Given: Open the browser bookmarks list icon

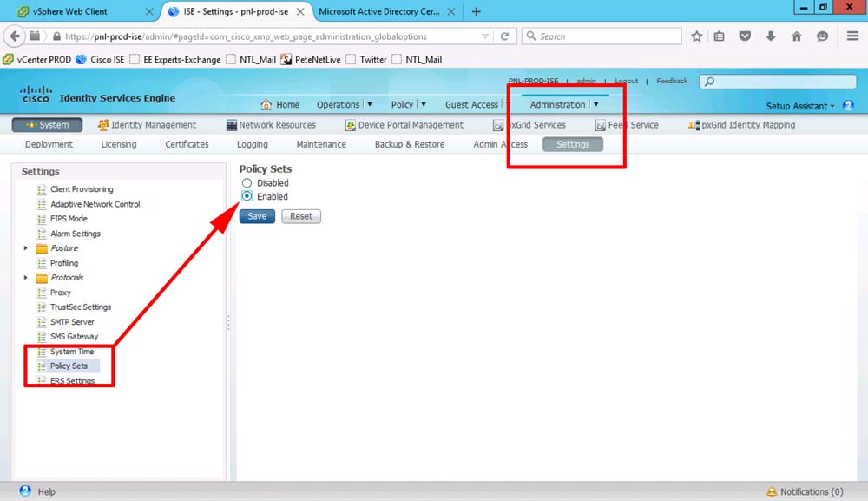Looking at the screenshot, I should tap(719, 36).
